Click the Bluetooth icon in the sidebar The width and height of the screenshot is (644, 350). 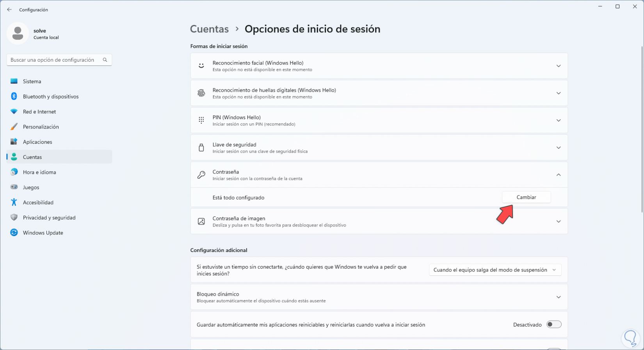click(x=14, y=96)
